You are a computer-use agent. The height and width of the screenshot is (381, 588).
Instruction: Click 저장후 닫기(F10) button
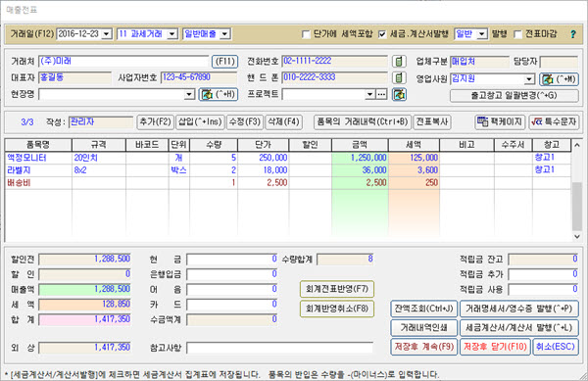click(495, 347)
